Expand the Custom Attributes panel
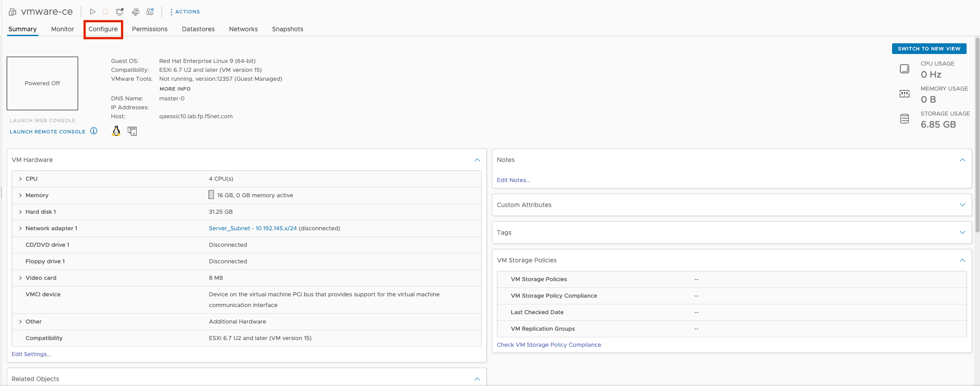The image size is (980, 386). (x=962, y=205)
